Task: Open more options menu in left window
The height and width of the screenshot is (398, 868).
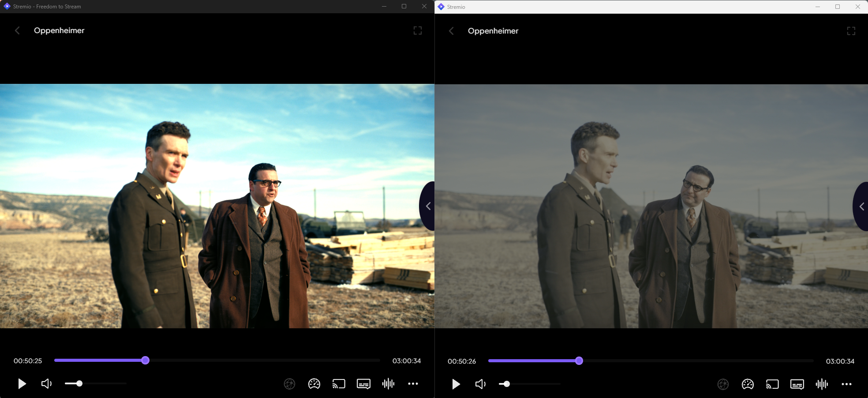Action: 413,384
